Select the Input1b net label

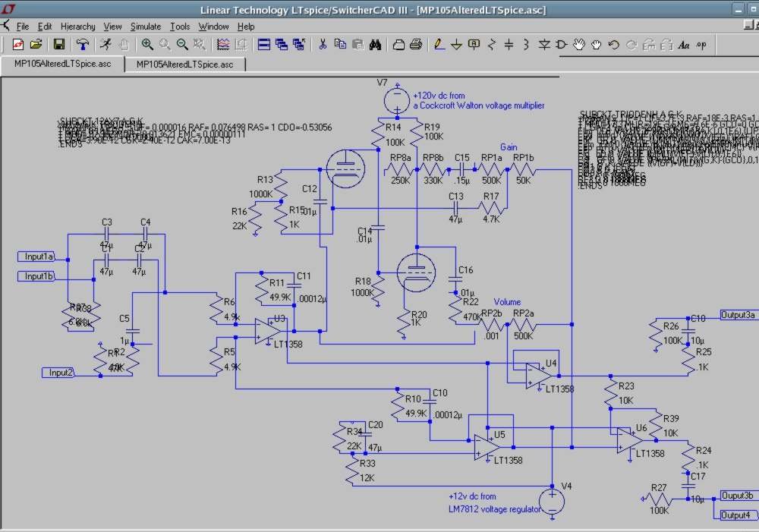[x=36, y=276]
